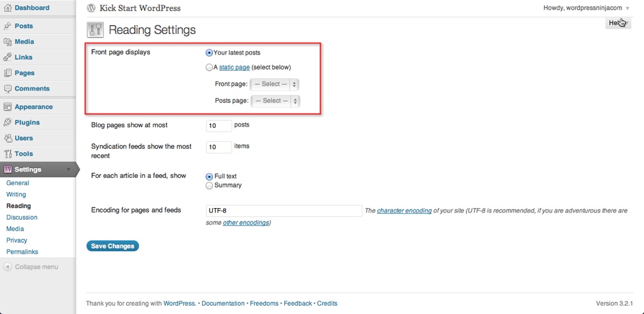Go to the Discussion settings submenu
This screenshot has height=314, width=644.
(x=22, y=217)
